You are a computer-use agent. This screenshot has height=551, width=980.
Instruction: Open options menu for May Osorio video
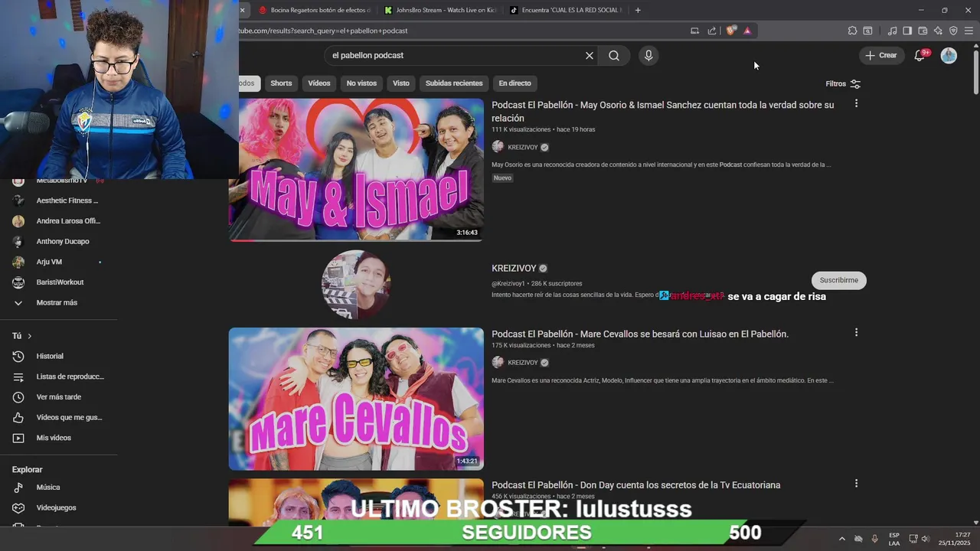click(856, 103)
